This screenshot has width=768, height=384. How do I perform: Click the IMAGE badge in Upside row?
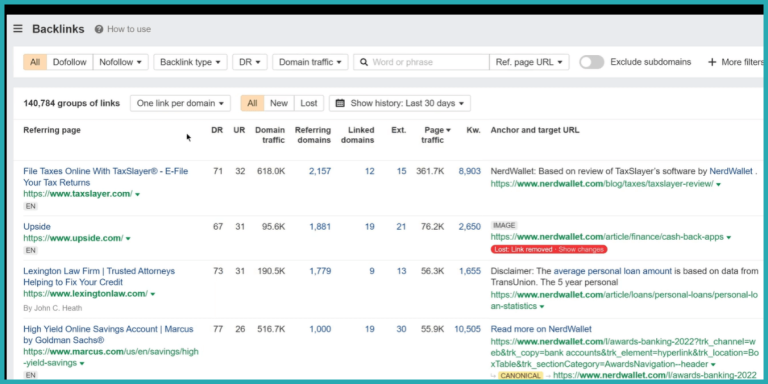click(x=504, y=225)
